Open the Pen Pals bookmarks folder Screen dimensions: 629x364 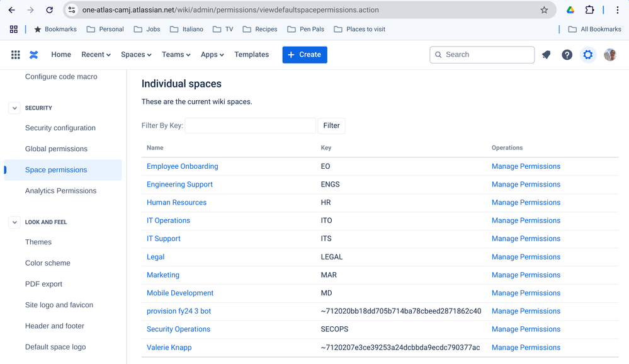305,30
